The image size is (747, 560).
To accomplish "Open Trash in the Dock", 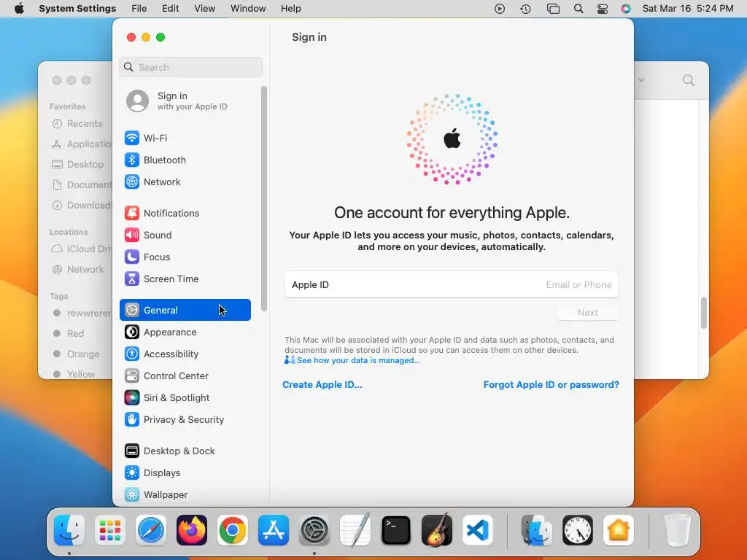I will (x=677, y=530).
